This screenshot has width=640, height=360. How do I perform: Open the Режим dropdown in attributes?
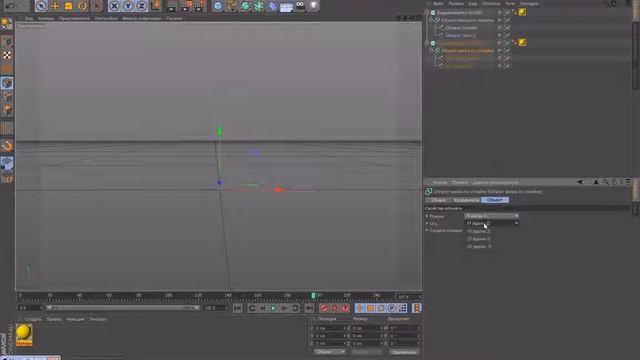(491, 216)
